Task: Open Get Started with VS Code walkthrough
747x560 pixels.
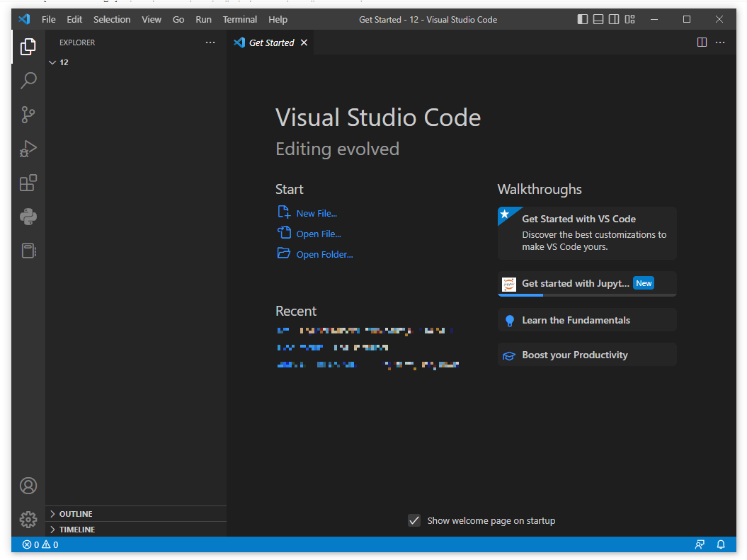Action: 587,234
